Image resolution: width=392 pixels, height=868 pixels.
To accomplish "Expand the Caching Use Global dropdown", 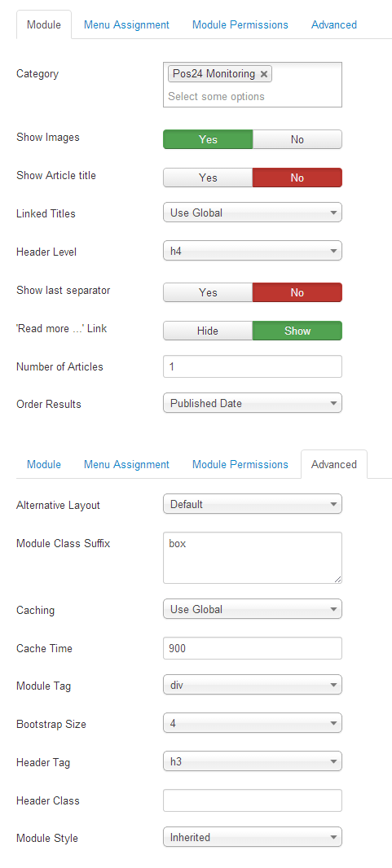I will tap(253, 609).
